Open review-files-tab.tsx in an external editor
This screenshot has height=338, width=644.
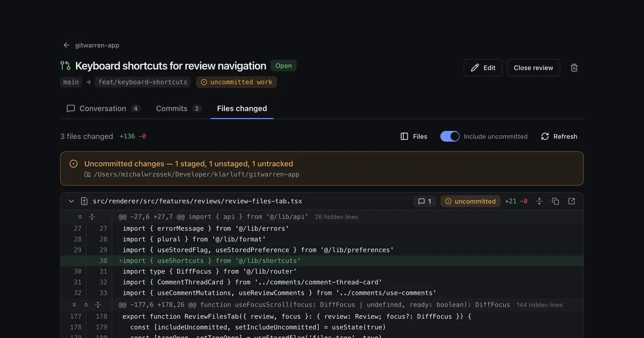point(572,201)
